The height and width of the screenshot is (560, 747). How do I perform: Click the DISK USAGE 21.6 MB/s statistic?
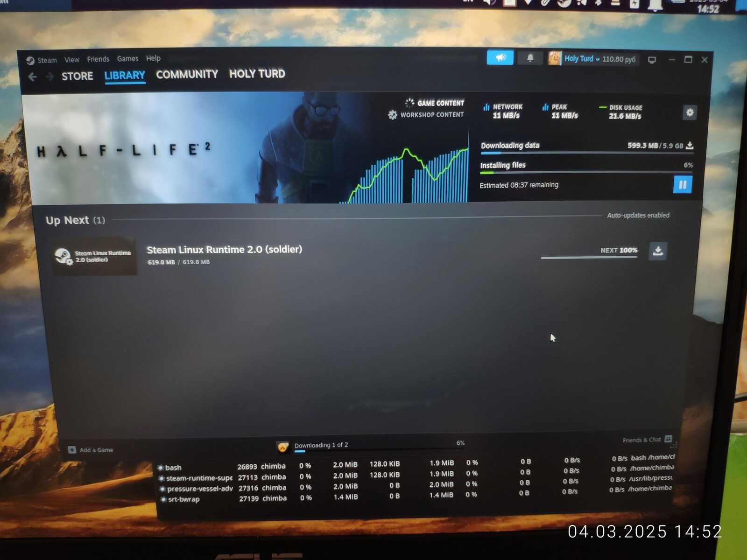[621, 112]
